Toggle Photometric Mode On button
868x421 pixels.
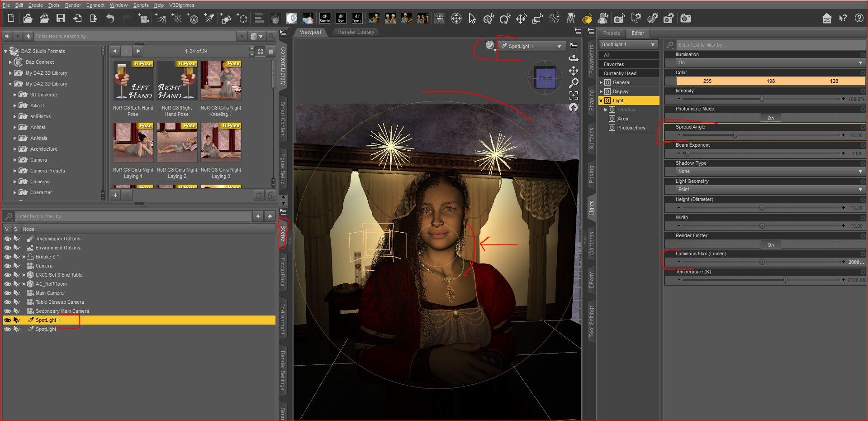click(770, 118)
